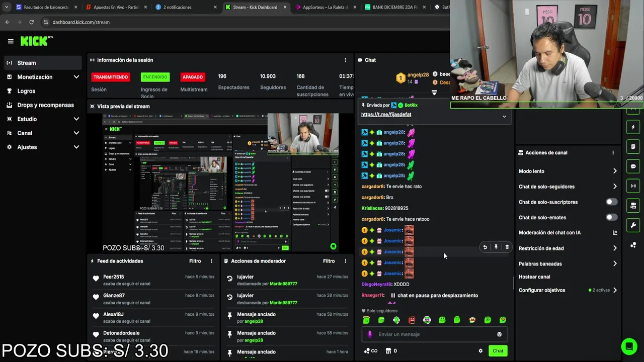Open Modo lento settings chevron
644x362 pixels.
point(615,171)
